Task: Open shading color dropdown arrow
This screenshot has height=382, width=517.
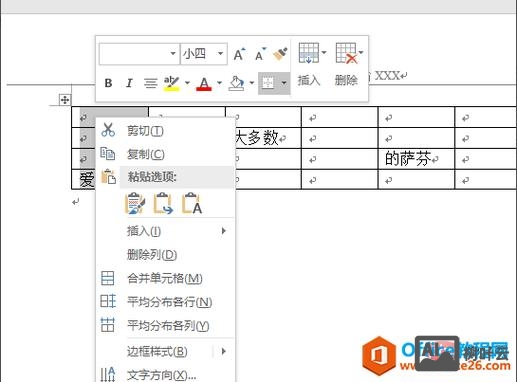Action: pyautogui.click(x=252, y=83)
